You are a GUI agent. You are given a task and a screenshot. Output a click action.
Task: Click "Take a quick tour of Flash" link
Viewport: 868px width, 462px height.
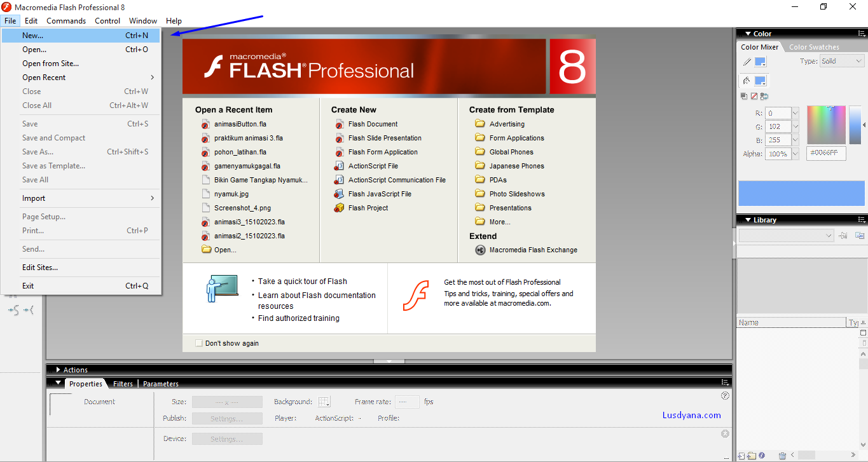coord(303,282)
